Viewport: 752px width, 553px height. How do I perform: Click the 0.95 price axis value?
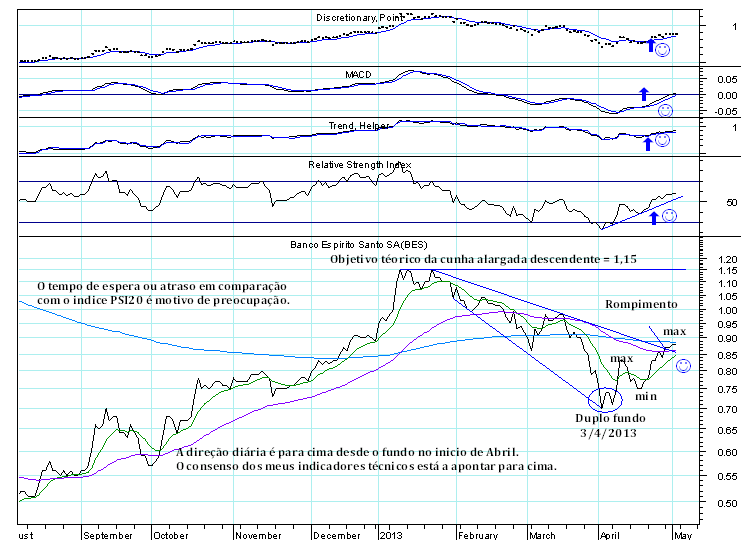(x=728, y=325)
